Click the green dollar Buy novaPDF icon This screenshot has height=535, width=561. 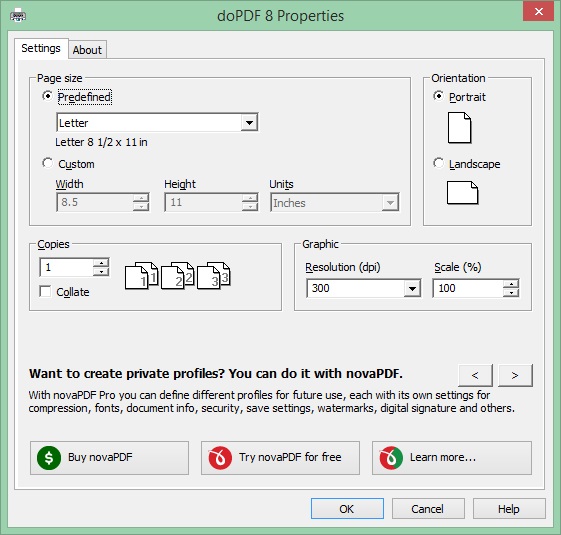pos(49,458)
